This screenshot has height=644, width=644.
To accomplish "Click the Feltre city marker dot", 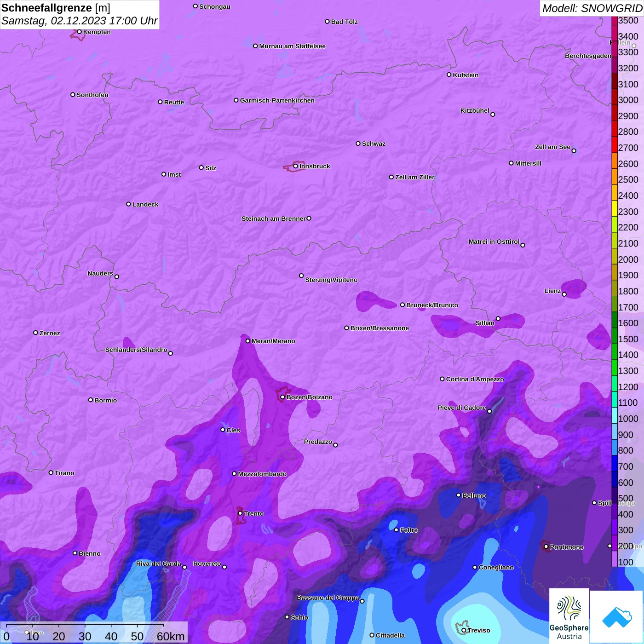I will (396, 530).
